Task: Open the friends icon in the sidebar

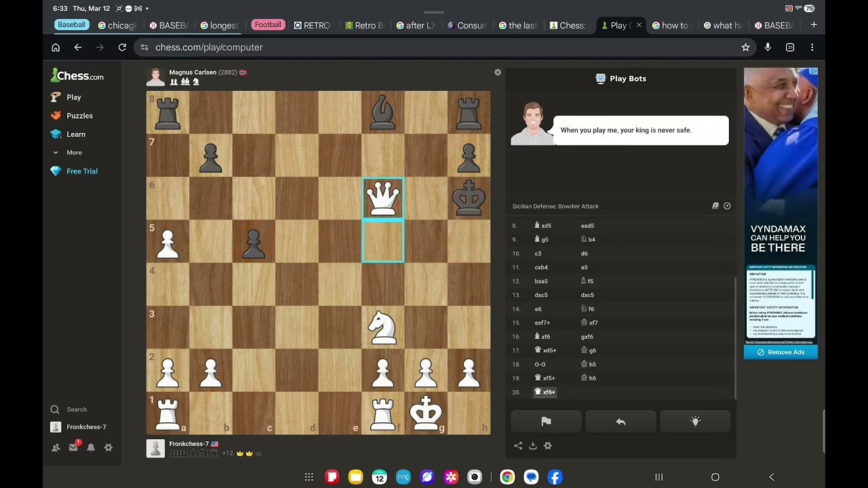Action: point(56,447)
